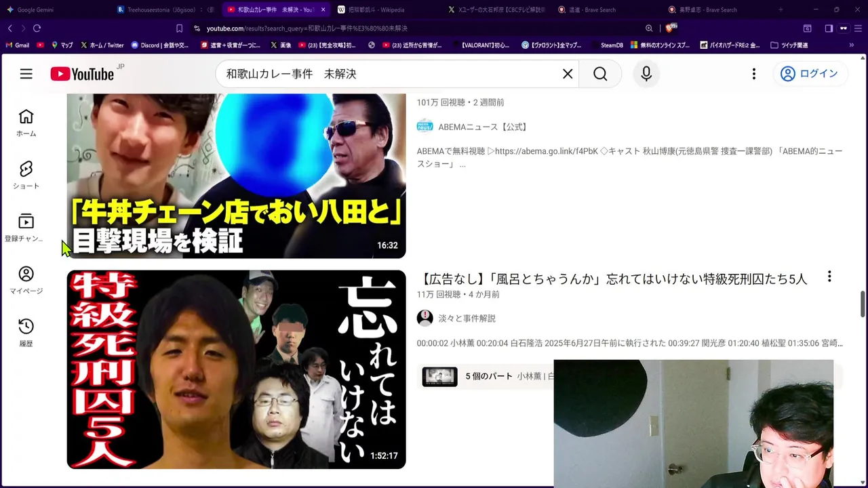Start voice search with the microphone
868x488 pixels.
pos(646,74)
